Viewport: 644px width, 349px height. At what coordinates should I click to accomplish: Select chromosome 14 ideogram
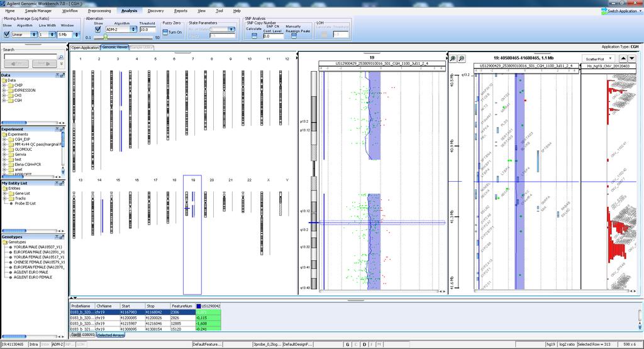coord(93,213)
